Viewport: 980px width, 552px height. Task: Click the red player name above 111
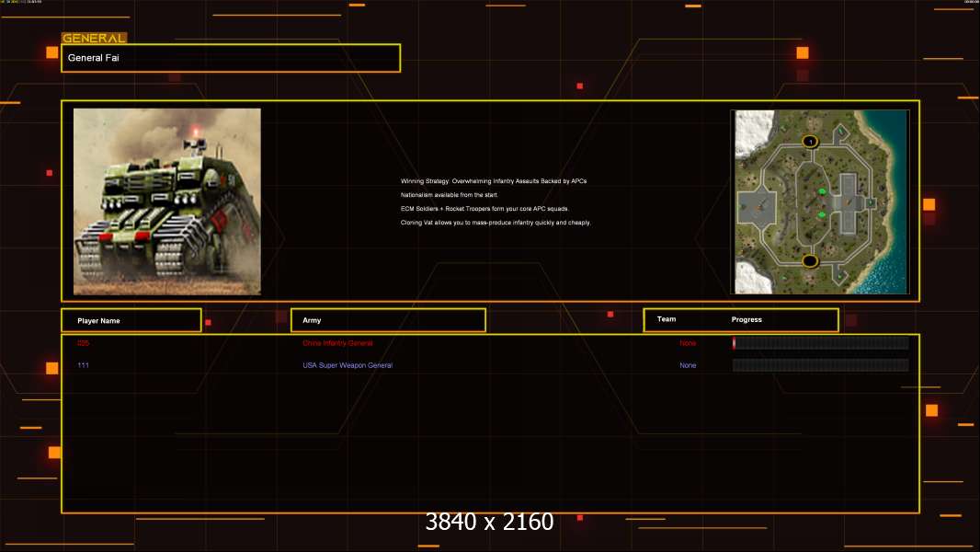click(83, 343)
